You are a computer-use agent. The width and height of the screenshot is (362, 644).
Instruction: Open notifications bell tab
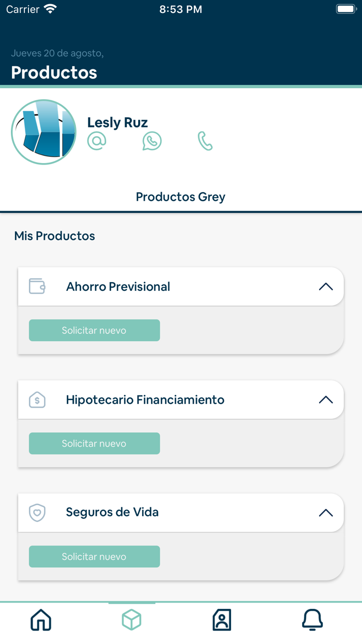[312, 620]
